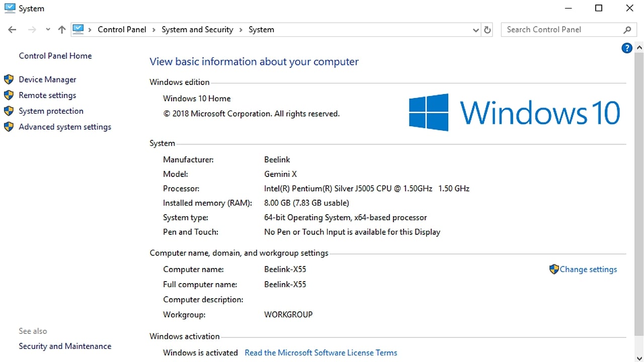Click the Up one level arrow
This screenshot has height=362, width=644.
[62, 30]
